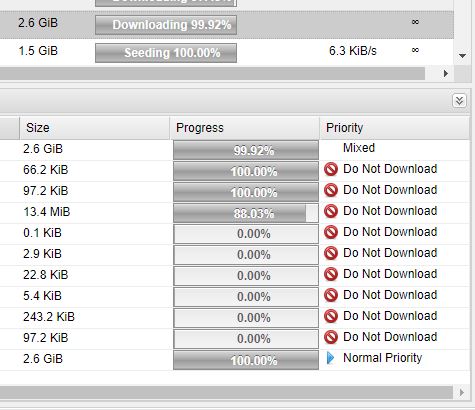Select the Normal Priority arrow icon
The height and width of the screenshot is (410, 475).
[x=331, y=358]
